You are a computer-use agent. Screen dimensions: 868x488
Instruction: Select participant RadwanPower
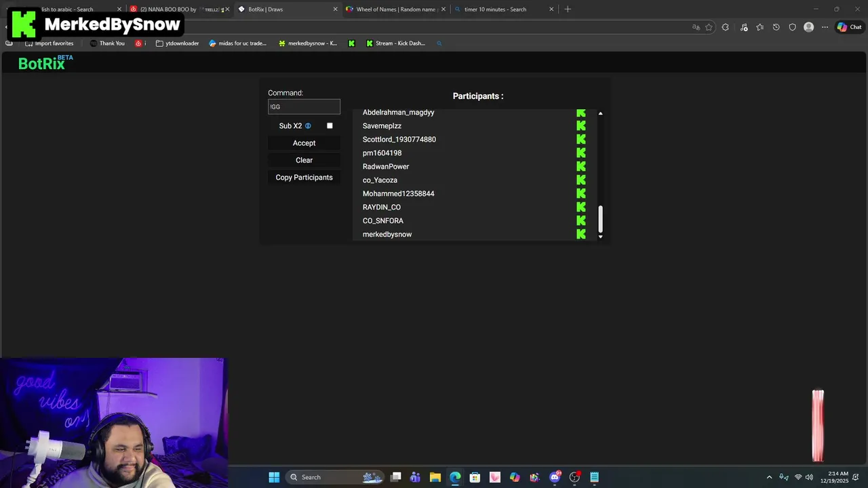click(386, 167)
